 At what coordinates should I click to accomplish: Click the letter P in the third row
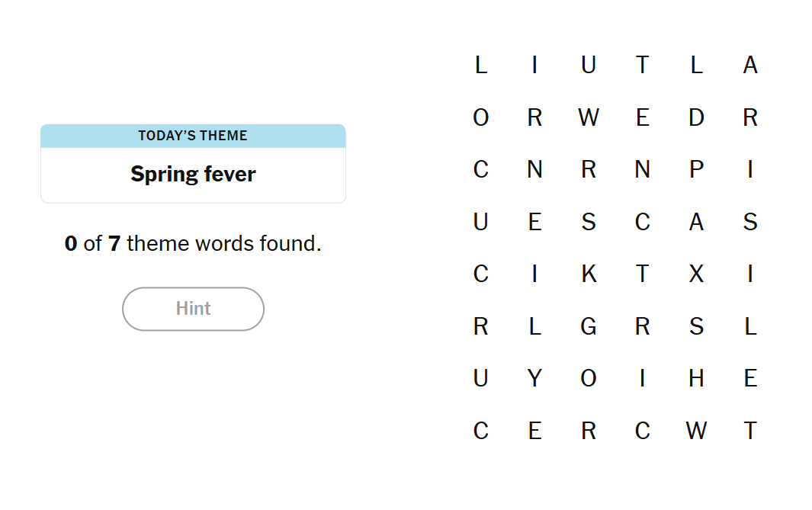coord(696,169)
